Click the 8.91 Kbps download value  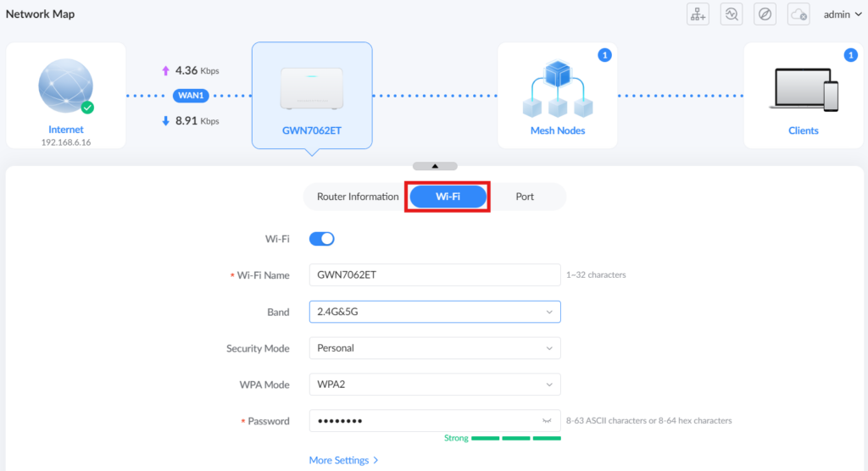click(197, 120)
